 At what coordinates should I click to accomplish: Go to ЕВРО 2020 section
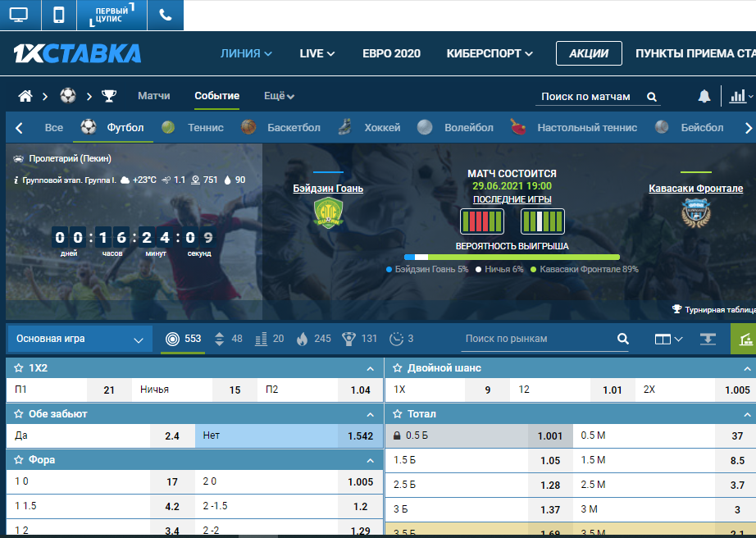pos(391,53)
